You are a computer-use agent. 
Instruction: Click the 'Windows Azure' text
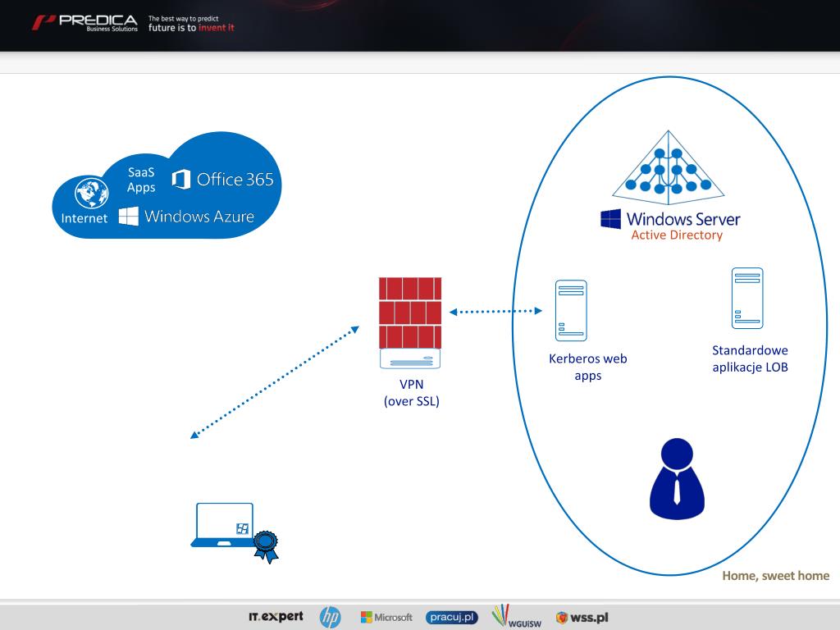(x=199, y=217)
